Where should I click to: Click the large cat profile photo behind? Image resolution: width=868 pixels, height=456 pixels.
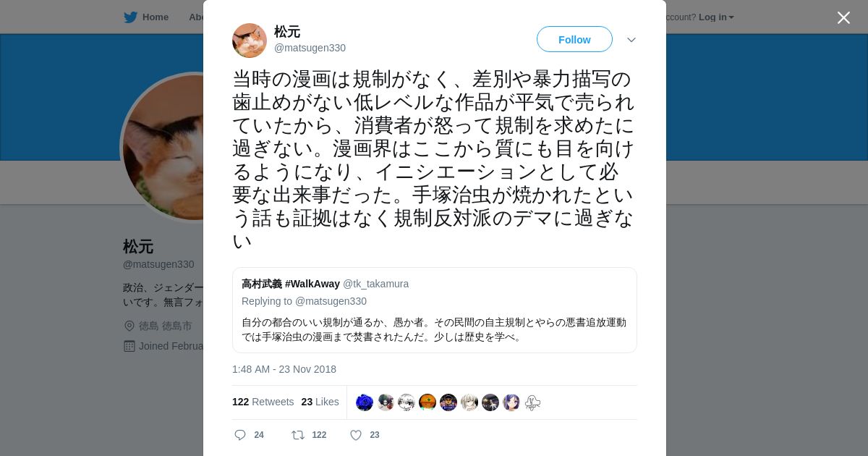163,147
